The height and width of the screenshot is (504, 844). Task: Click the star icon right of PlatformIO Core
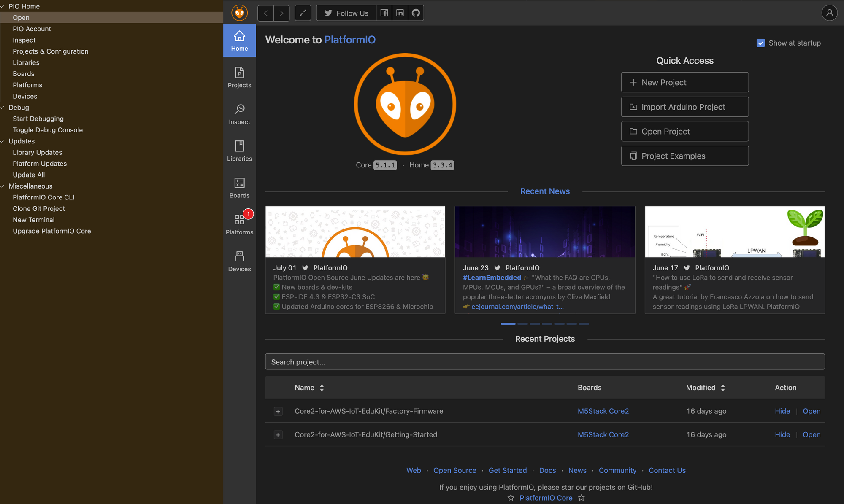pyautogui.click(x=582, y=498)
